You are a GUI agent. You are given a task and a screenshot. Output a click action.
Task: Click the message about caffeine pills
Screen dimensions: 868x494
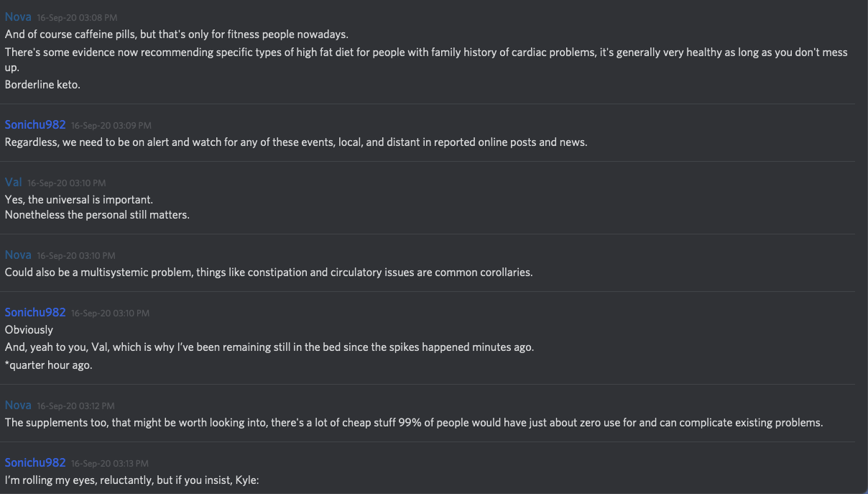(177, 34)
